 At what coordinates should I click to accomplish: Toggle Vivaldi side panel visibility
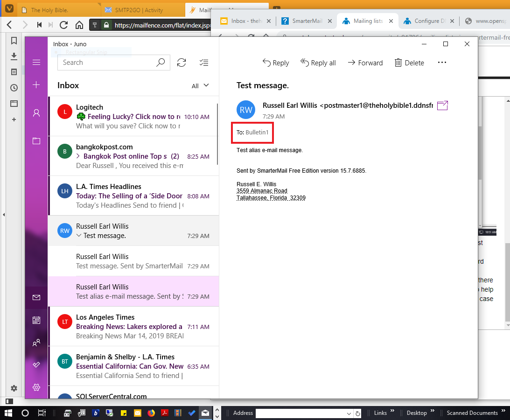(x=8, y=401)
